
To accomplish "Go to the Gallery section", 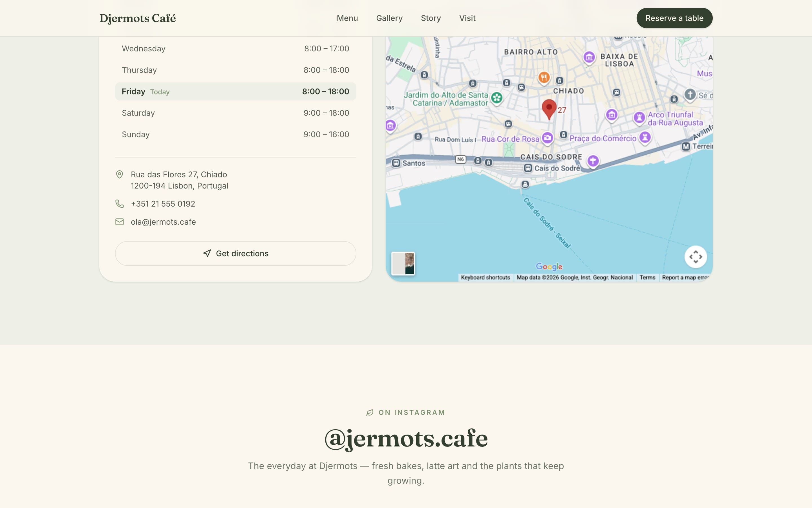I will click(389, 18).
